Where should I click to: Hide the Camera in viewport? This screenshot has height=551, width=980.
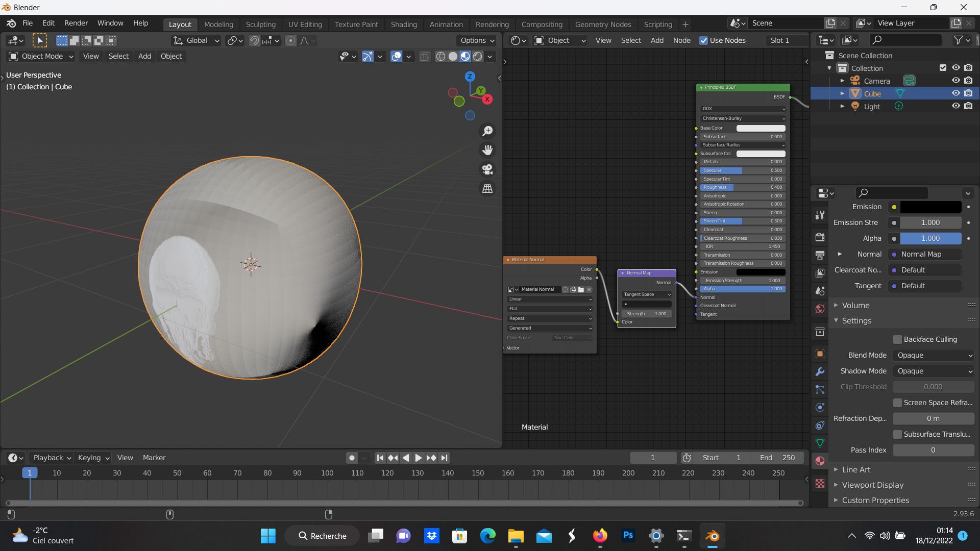coord(955,81)
